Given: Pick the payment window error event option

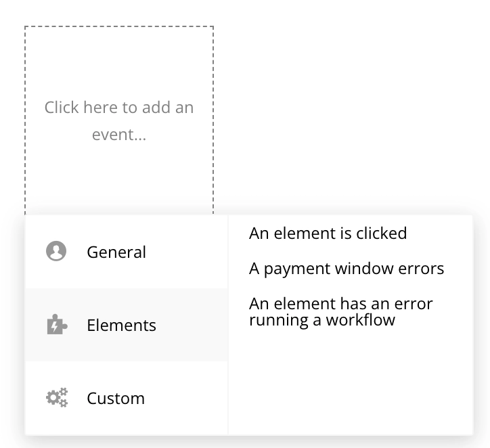Looking at the screenshot, I should point(347,269).
